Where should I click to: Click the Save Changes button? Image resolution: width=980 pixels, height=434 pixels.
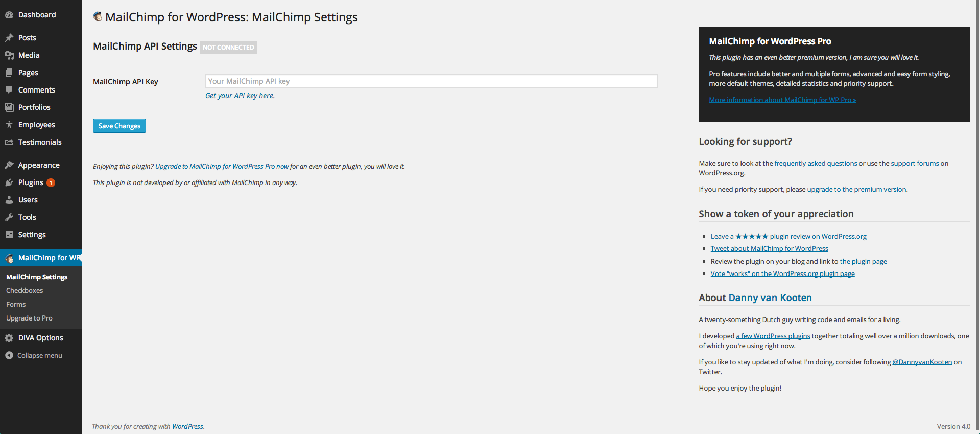pos(119,126)
